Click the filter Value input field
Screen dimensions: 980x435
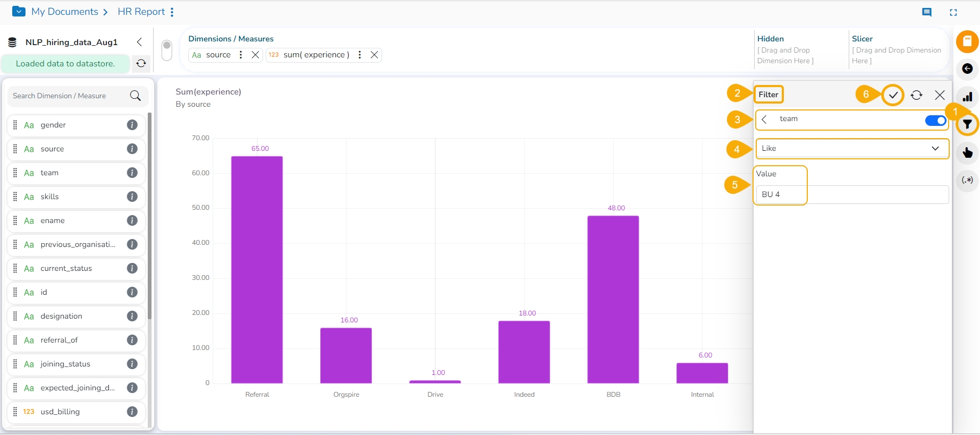[x=851, y=194]
